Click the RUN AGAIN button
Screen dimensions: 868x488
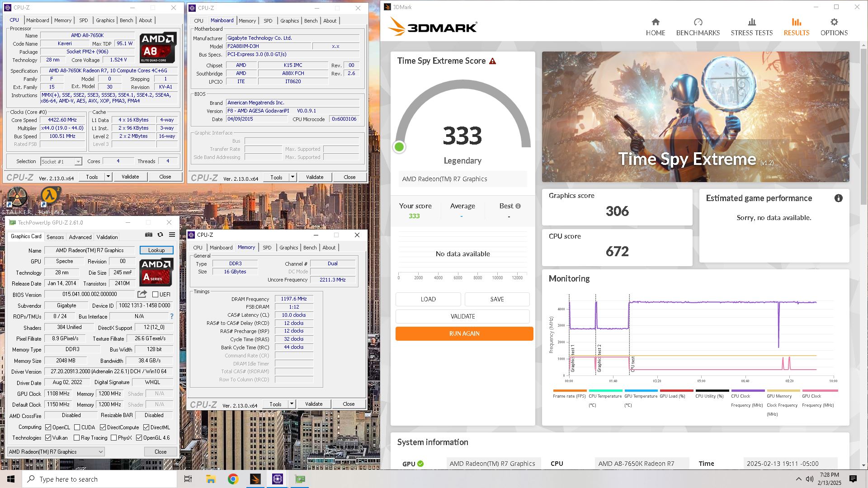pos(464,333)
